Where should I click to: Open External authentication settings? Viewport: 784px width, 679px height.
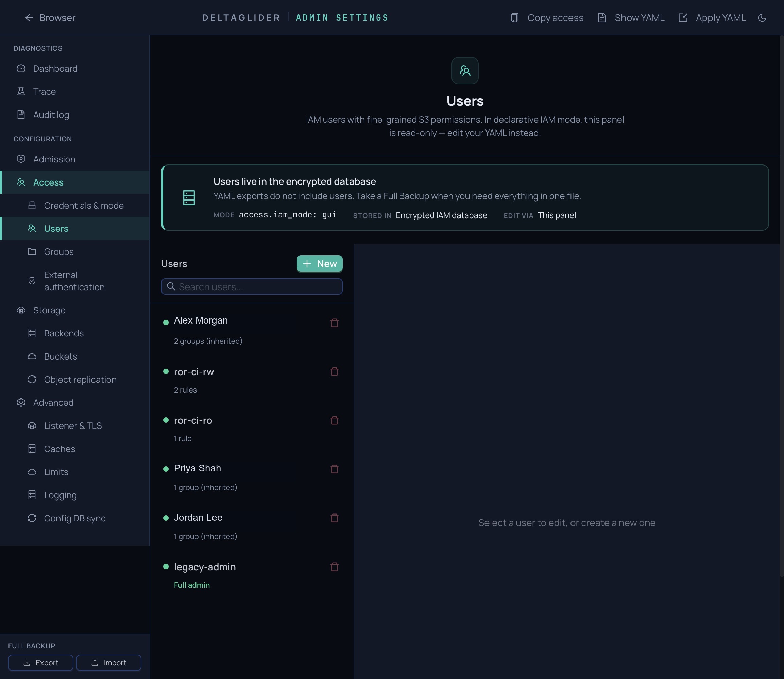74,281
